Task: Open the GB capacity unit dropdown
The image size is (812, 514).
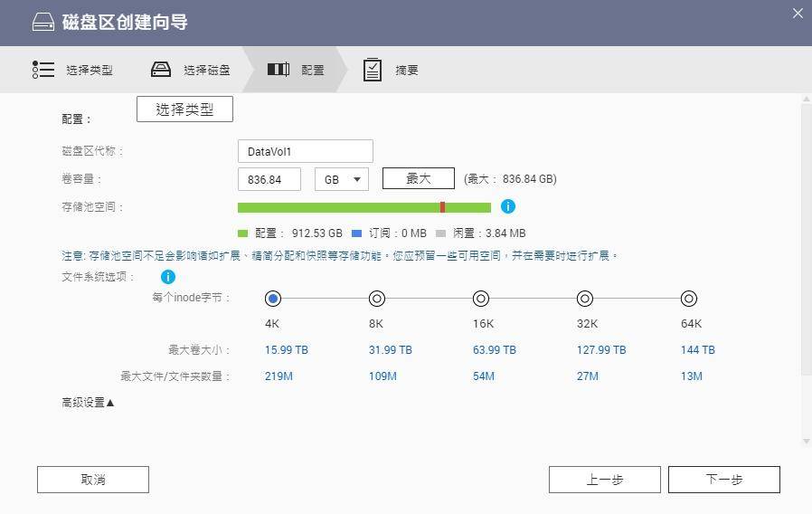Action: tap(342, 179)
